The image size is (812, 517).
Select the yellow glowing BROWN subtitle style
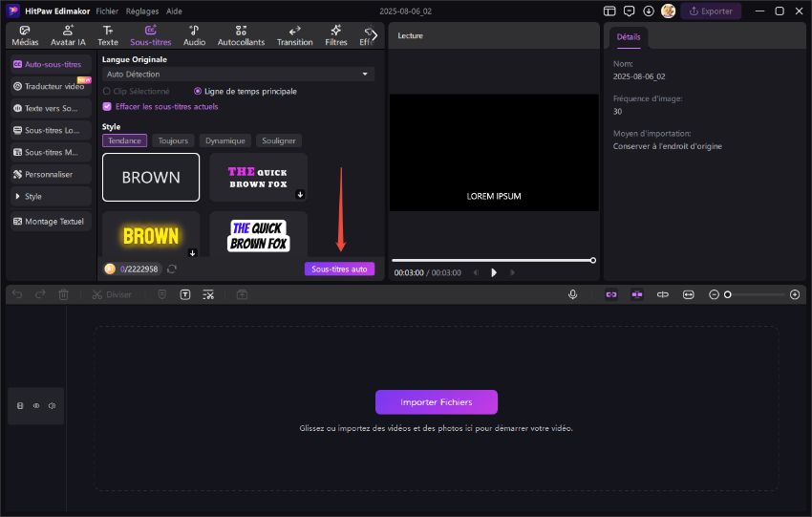point(151,235)
